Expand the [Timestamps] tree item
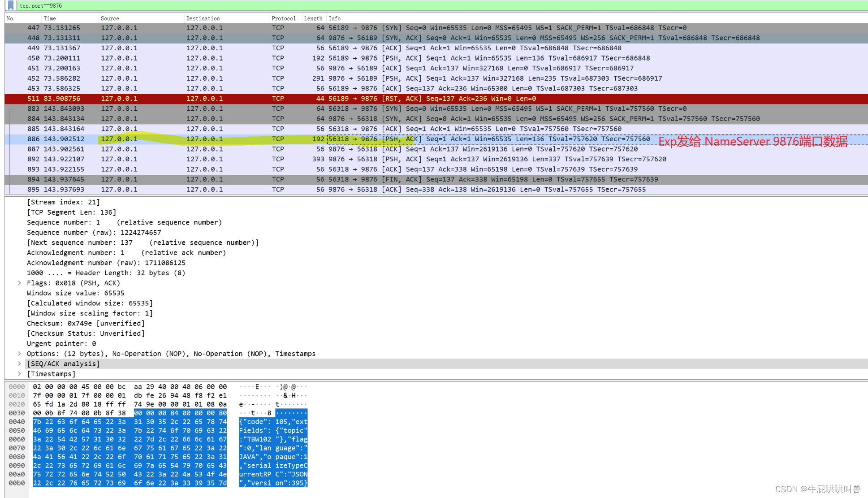Image resolution: width=868 pixels, height=498 pixels. click(19, 374)
